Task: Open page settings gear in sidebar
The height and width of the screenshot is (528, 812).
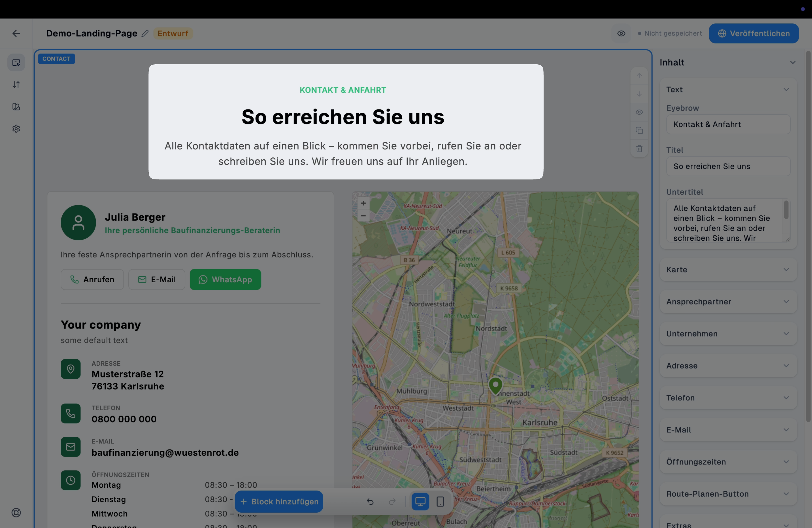Action: (x=16, y=129)
